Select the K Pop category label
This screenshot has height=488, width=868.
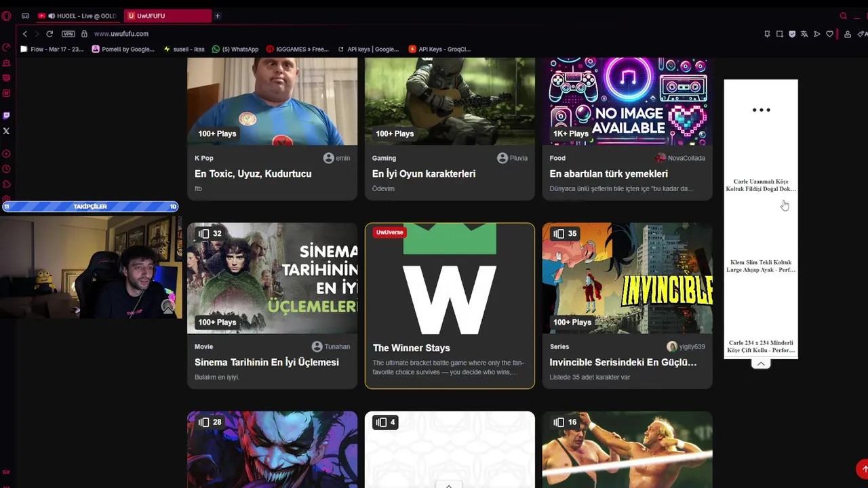pos(204,158)
